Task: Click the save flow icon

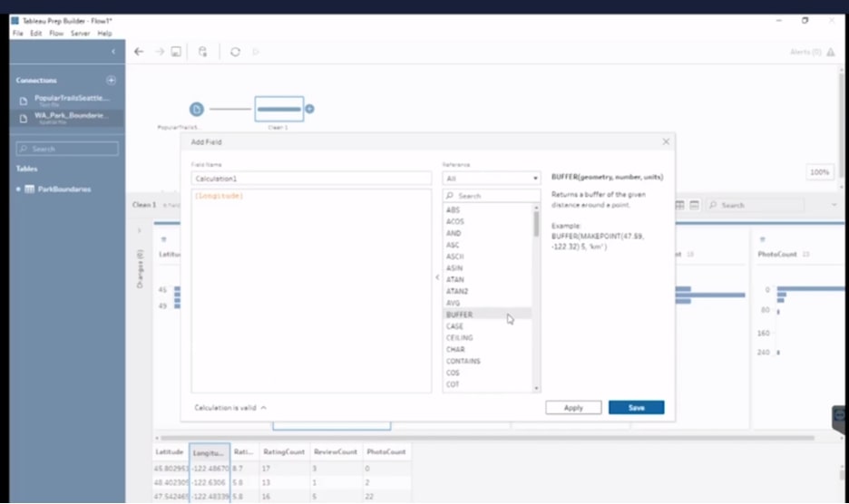Action: (x=176, y=52)
